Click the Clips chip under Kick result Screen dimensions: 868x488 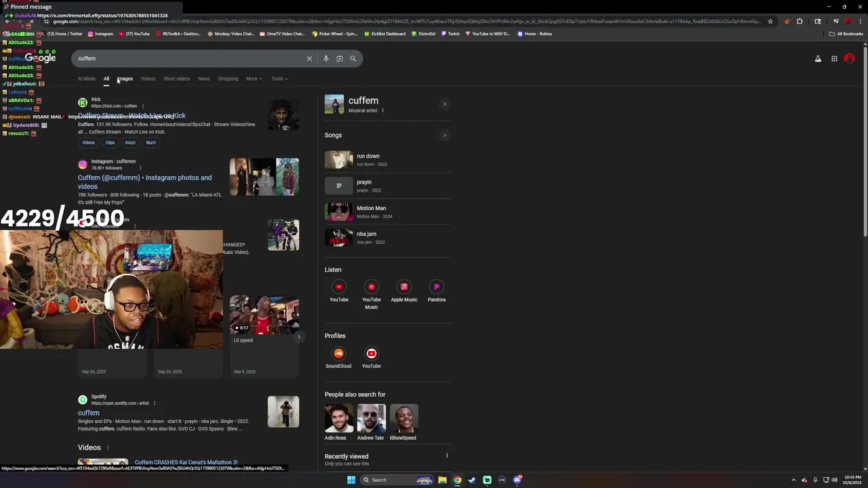pos(110,142)
